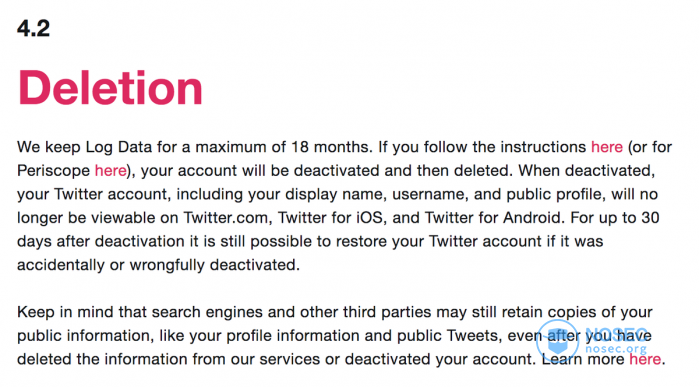Open the 'here' link after 'follow the instructions'
The height and width of the screenshot is (387, 700).
606,147
